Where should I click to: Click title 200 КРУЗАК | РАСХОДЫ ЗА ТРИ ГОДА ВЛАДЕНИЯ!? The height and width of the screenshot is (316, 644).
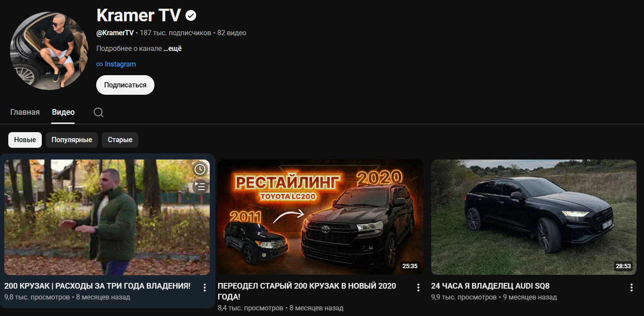97,286
